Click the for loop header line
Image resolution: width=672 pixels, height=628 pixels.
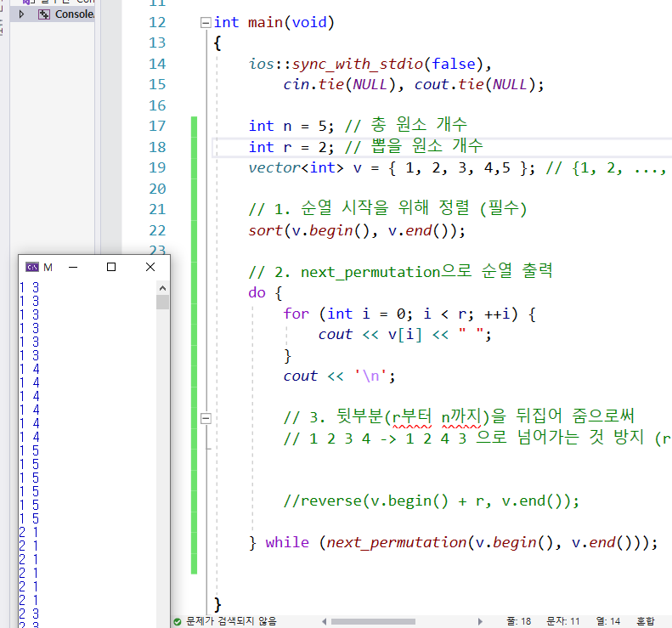pos(409,314)
